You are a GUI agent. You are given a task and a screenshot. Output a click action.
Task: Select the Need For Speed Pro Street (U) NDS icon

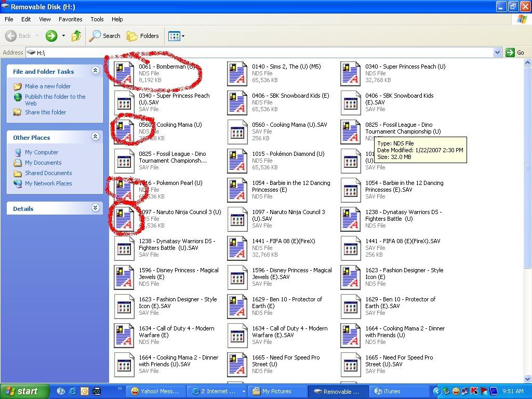pos(237,365)
